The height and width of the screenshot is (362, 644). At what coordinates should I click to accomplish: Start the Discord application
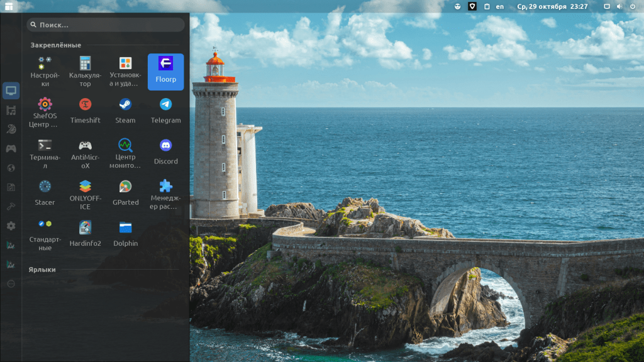165,151
